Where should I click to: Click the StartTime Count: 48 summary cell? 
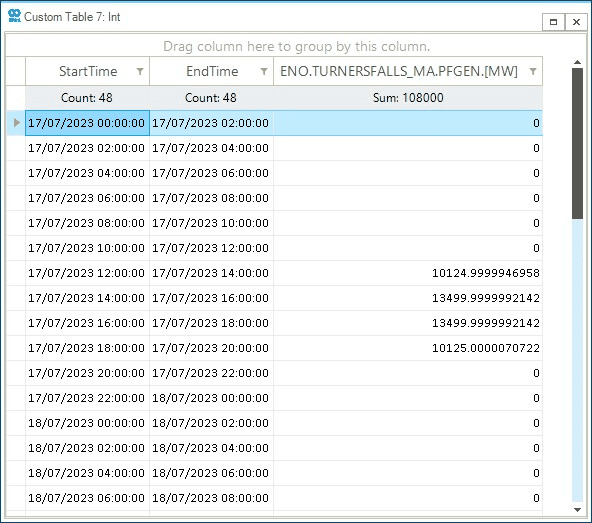pos(87,98)
